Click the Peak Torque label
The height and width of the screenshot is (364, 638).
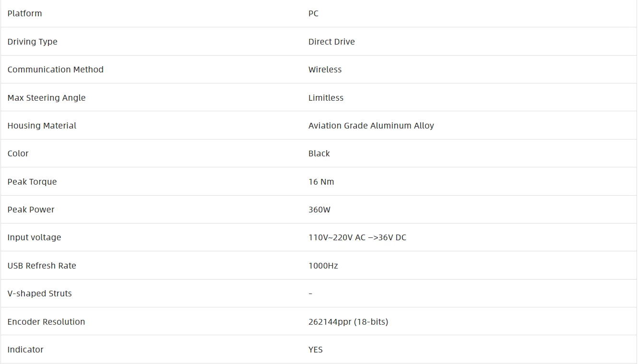point(32,182)
